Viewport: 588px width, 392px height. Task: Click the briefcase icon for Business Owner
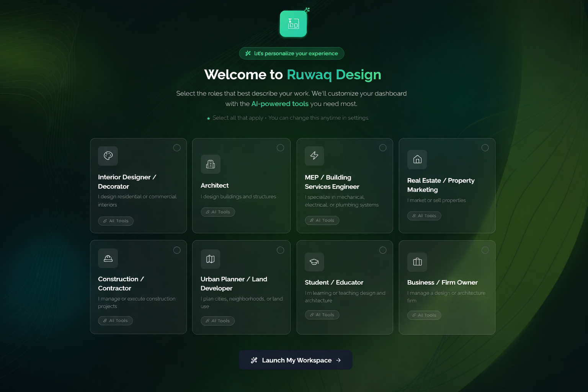417,262
